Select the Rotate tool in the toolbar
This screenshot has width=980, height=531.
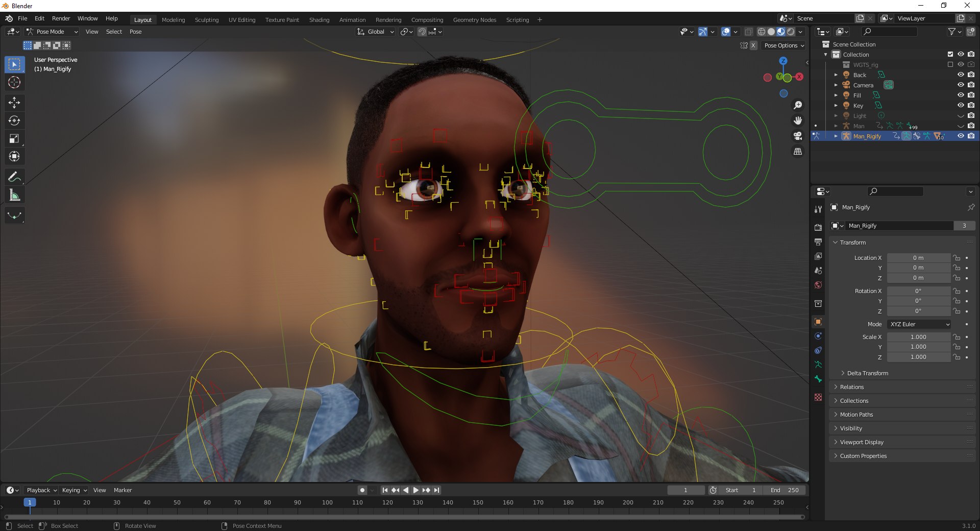(14, 120)
